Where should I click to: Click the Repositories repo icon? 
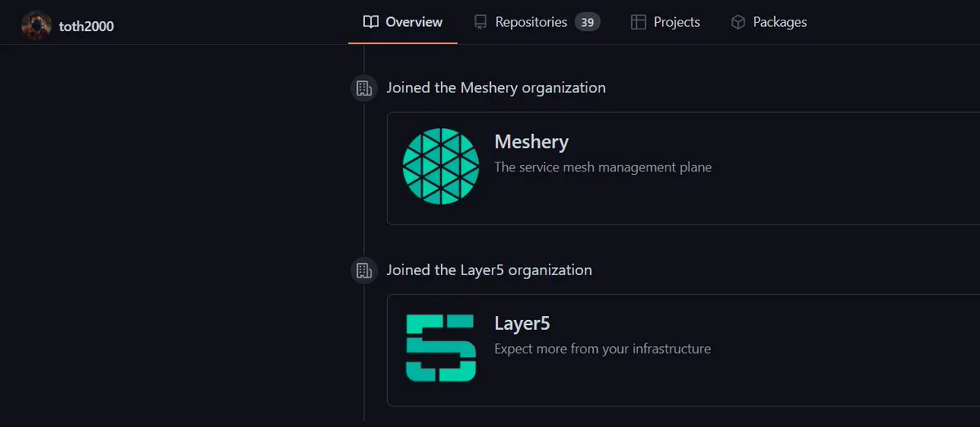click(x=481, y=22)
